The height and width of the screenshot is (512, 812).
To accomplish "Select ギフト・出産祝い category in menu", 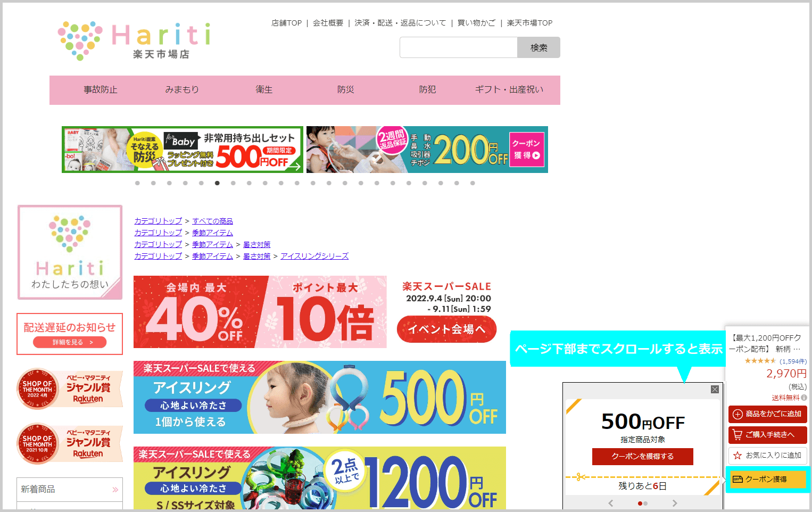I will point(509,90).
